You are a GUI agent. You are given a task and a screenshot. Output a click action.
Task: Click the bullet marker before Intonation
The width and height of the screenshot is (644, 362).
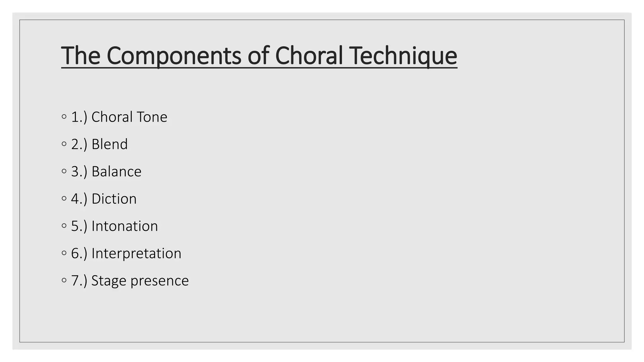tap(64, 226)
